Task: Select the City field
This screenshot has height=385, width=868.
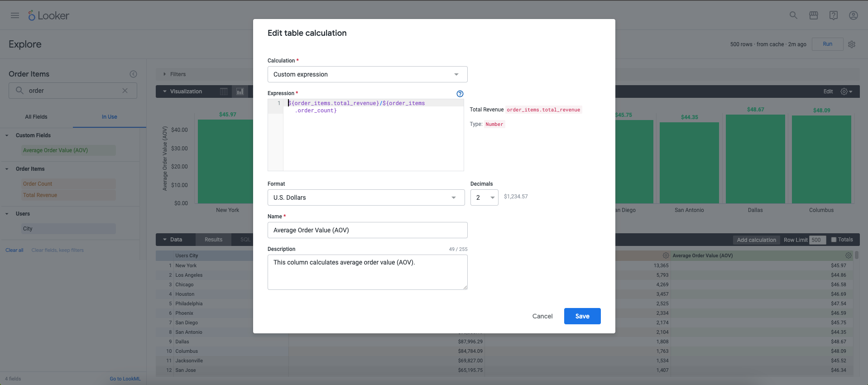Action: (x=69, y=229)
